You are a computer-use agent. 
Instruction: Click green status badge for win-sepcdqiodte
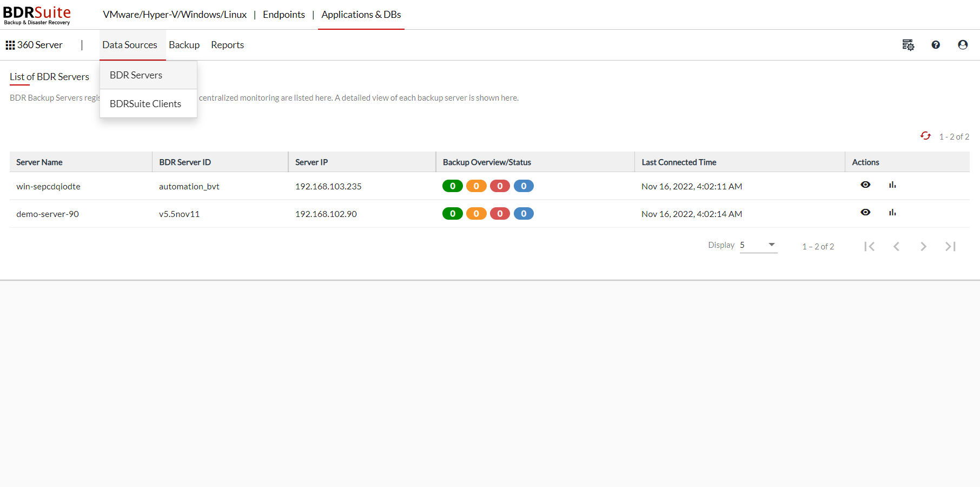click(x=453, y=186)
